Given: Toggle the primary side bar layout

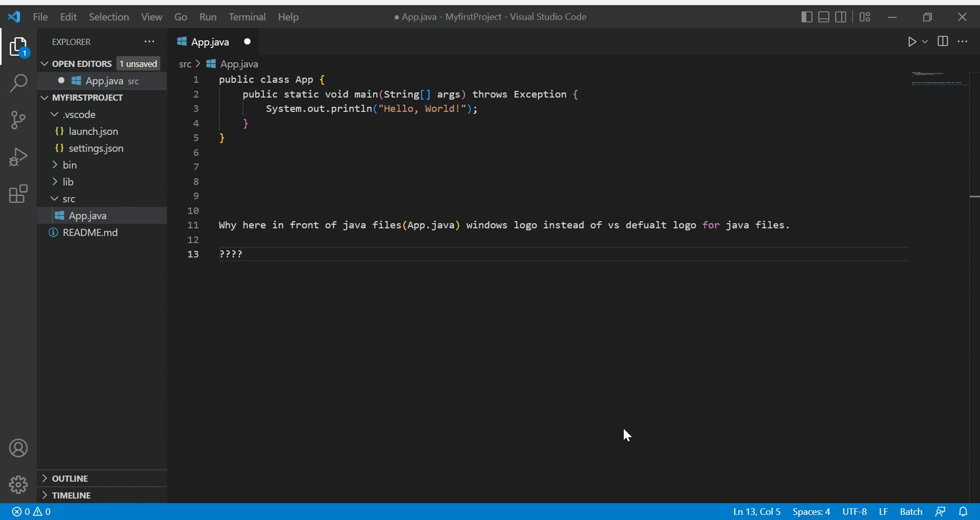Looking at the screenshot, I should pos(807,17).
